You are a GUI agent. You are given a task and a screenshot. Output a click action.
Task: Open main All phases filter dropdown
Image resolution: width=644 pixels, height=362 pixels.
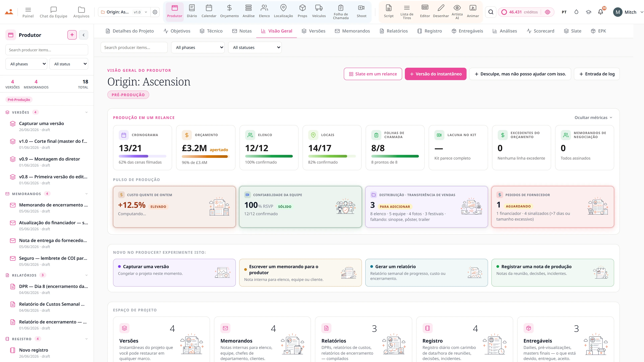click(198, 47)
